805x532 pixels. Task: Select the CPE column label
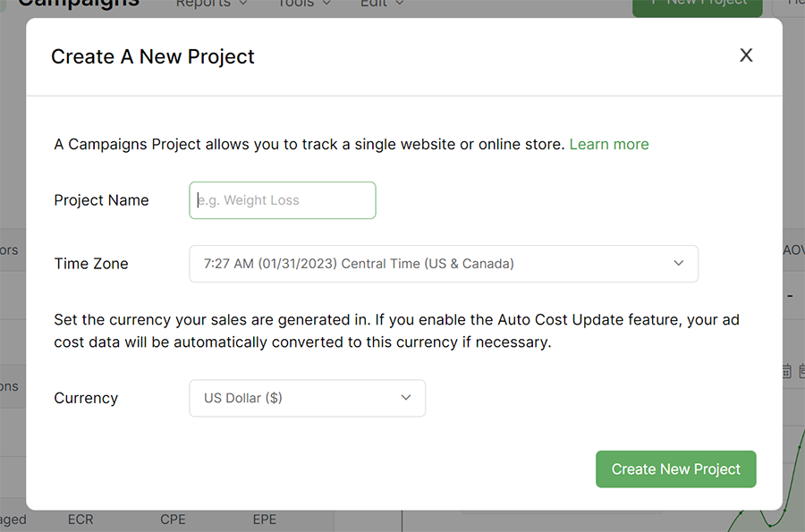[173, 519]
